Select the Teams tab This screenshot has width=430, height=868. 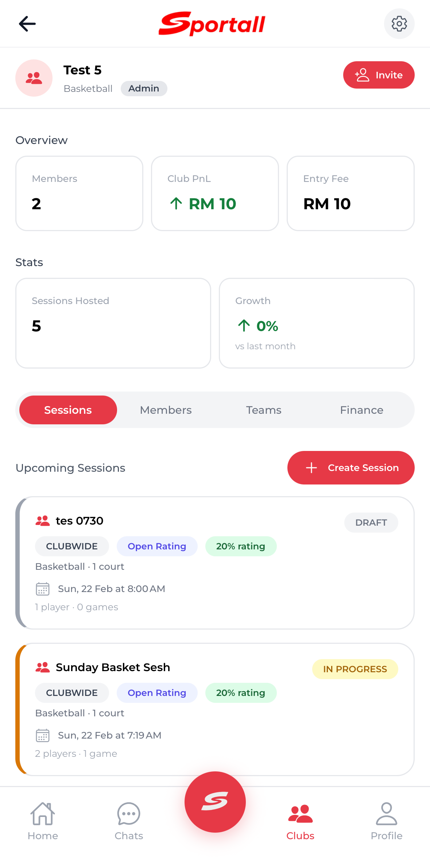click(x=264, y=410)
